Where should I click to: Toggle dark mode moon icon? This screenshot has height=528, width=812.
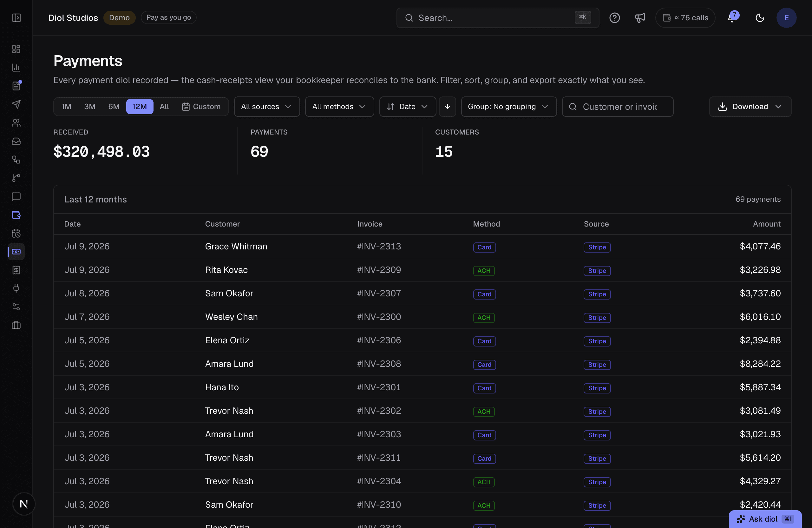[760, 18]
